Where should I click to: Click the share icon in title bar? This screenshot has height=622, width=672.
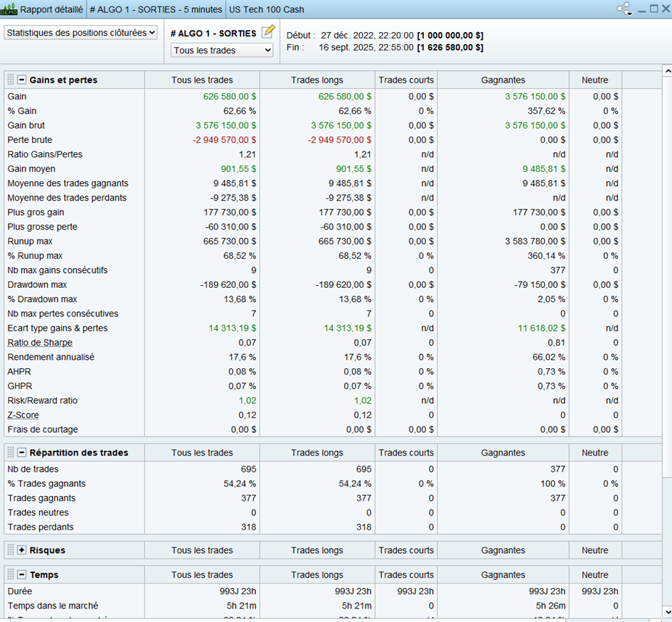[x=624, y=9]
